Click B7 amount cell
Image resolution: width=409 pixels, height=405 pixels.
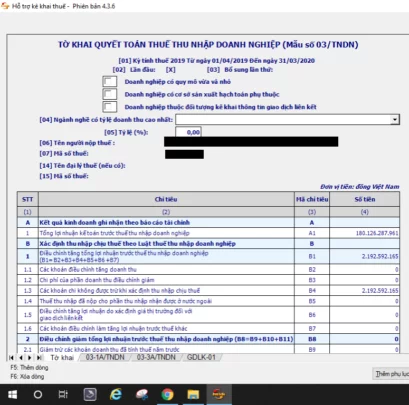click(364, 329)
